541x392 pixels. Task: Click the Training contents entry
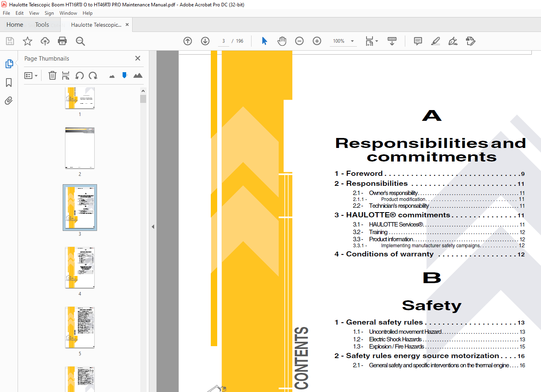[439, 232]
